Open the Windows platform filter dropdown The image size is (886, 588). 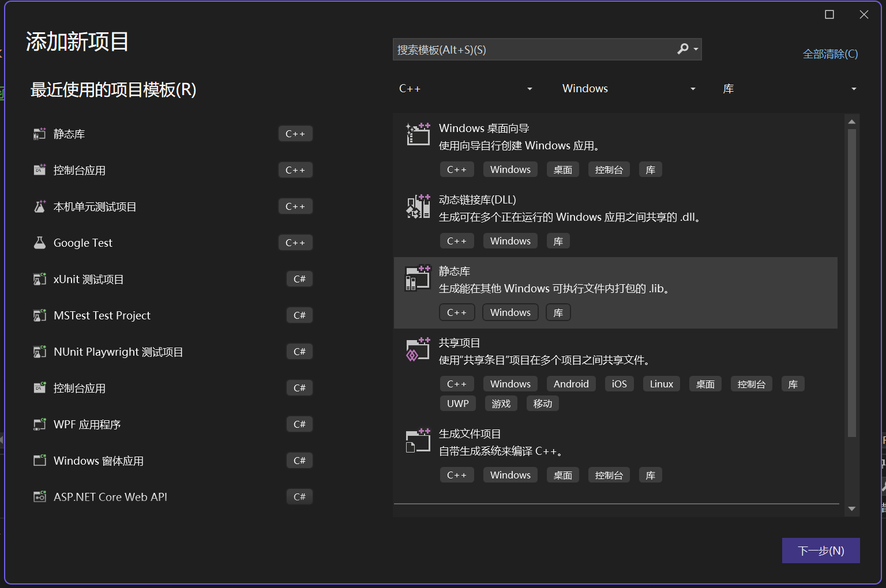coord(629,89)
